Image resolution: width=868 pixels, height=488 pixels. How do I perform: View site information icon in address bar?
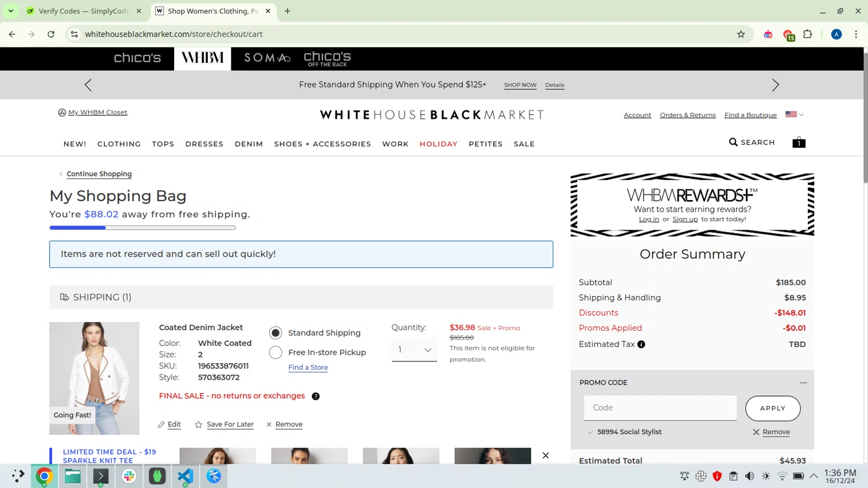74,34
